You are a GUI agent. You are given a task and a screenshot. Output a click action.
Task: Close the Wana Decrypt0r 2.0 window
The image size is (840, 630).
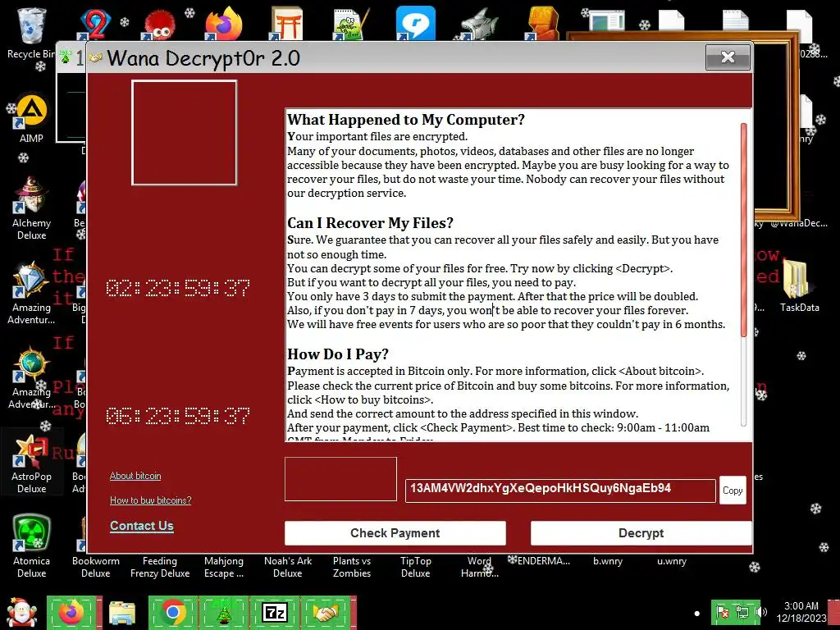pyautogui.click(x=728, y=57)
